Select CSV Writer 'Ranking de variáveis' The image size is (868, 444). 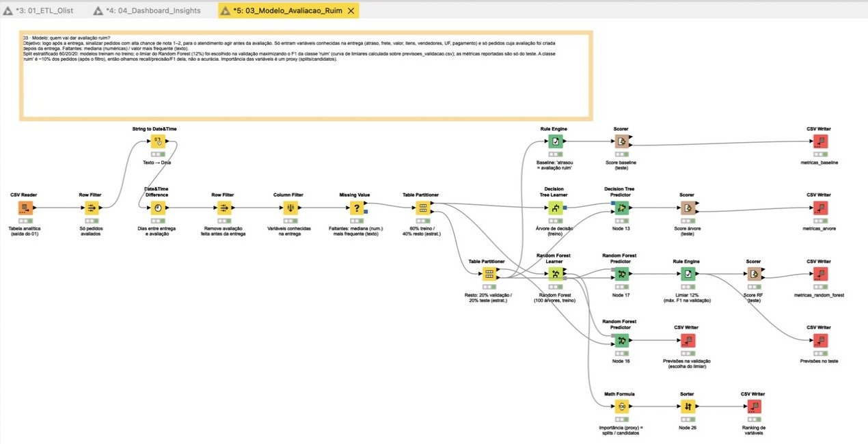[x=754, y=406]
